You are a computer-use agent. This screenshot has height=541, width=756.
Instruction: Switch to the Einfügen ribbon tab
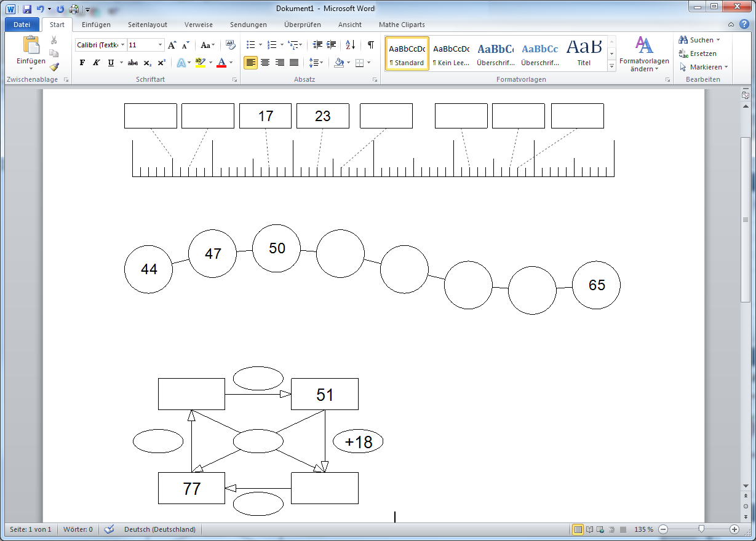96,25
